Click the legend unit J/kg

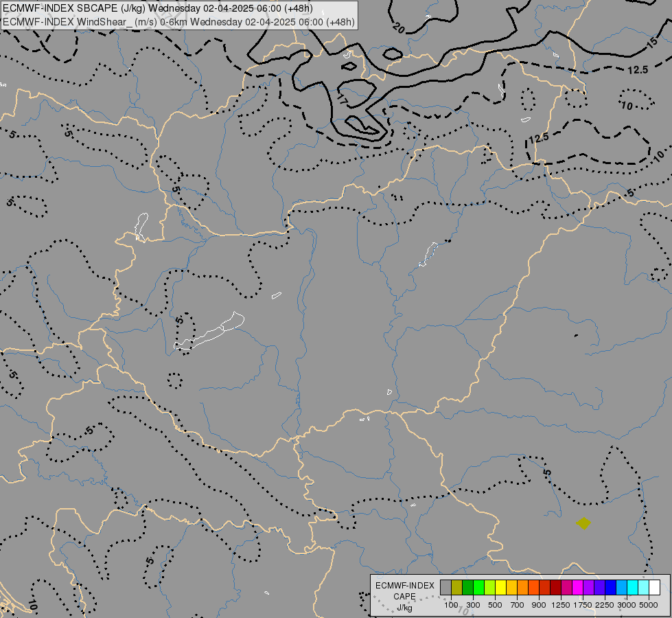404,608
